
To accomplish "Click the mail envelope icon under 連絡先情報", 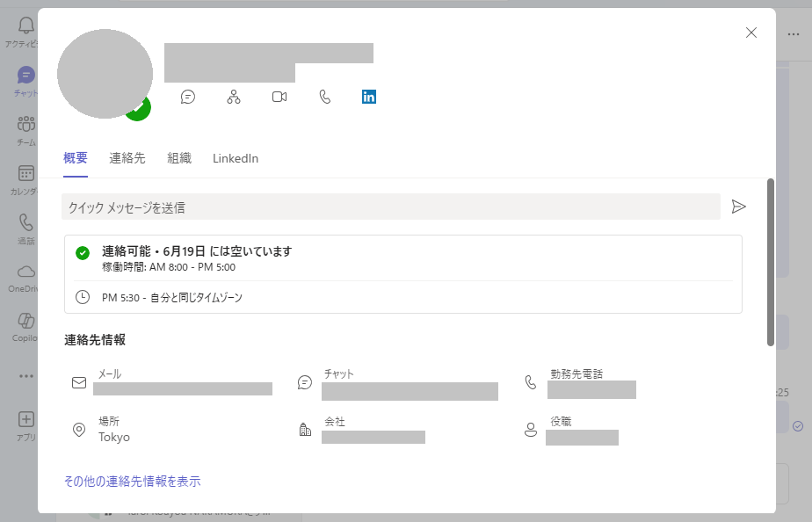I will point(79,382).
